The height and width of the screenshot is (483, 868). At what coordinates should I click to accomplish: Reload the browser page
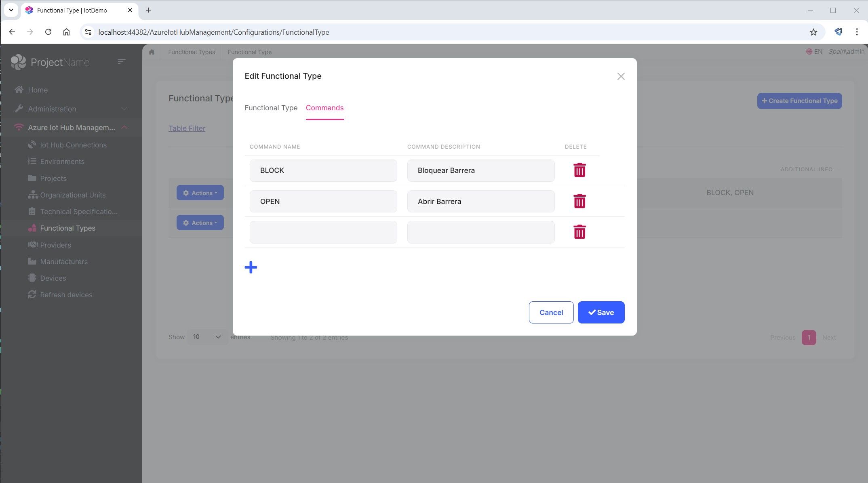point(48,32)
